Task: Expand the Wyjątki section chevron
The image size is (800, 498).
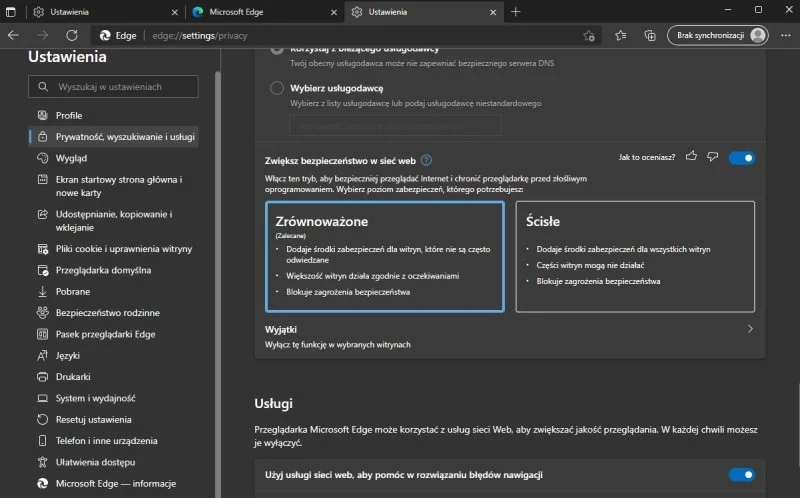Action: coord(750,328)
